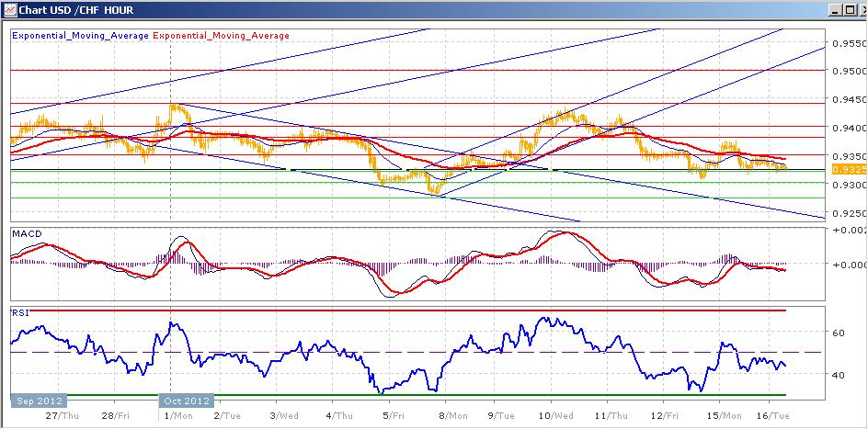Screen dimensions: 868x429
Task: Click the RSI axis value 60
Action: (838, 333)
